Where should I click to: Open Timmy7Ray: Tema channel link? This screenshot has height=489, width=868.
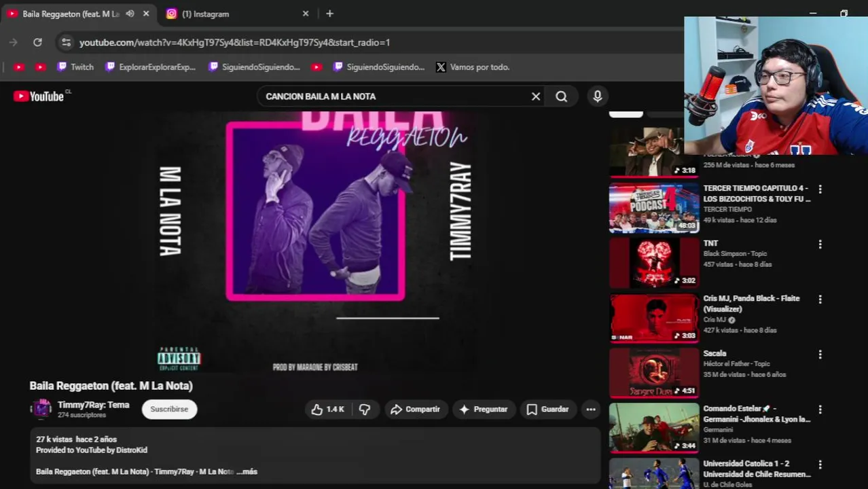pos(93,405)
